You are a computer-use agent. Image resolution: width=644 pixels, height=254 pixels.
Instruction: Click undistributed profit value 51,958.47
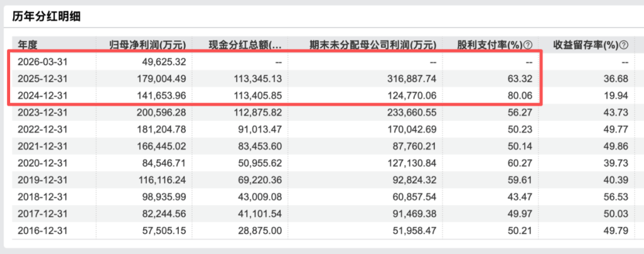(x=415, y=231)
